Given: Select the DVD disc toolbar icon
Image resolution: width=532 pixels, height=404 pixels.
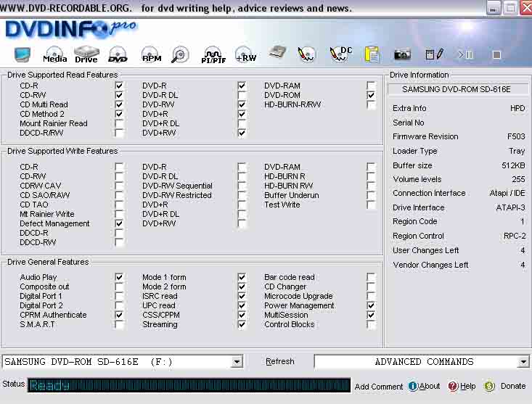Looking at the screenshot, I should (x=118, y=54).
